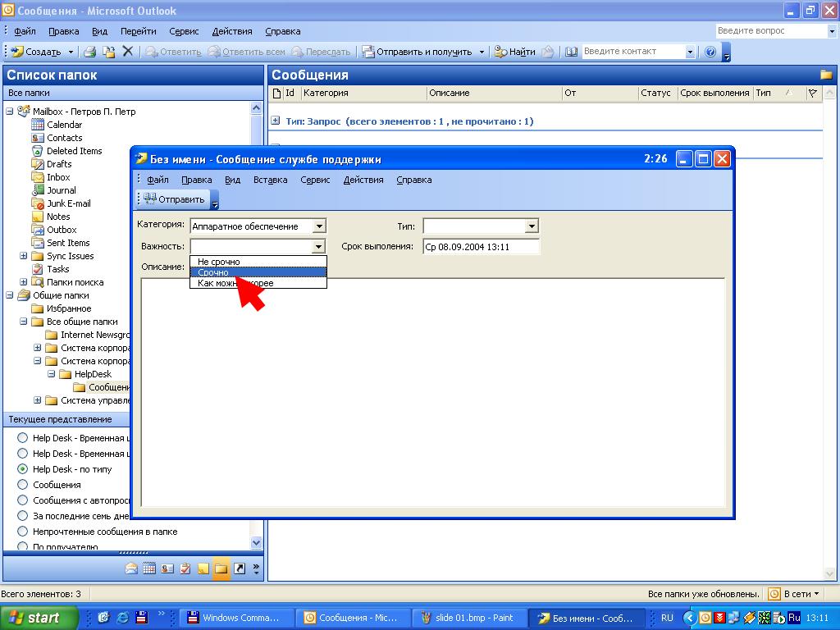Image resolution: width=840 pixels, height=630 pixels.
Task: Open the Категория dropdown arrow
Action: point(319,226)
